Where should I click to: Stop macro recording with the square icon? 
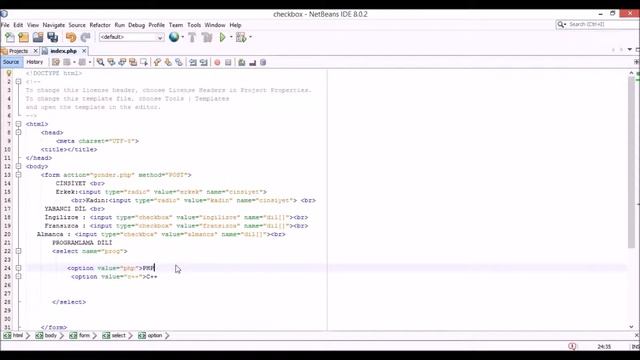click(228, 62)
